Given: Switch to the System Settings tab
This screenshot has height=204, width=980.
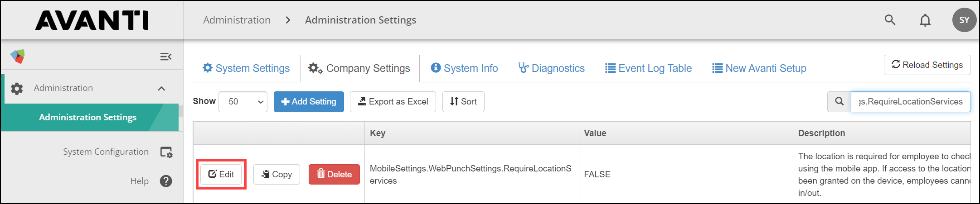Looking at the screenshot, I should click(x=246, y=68).
